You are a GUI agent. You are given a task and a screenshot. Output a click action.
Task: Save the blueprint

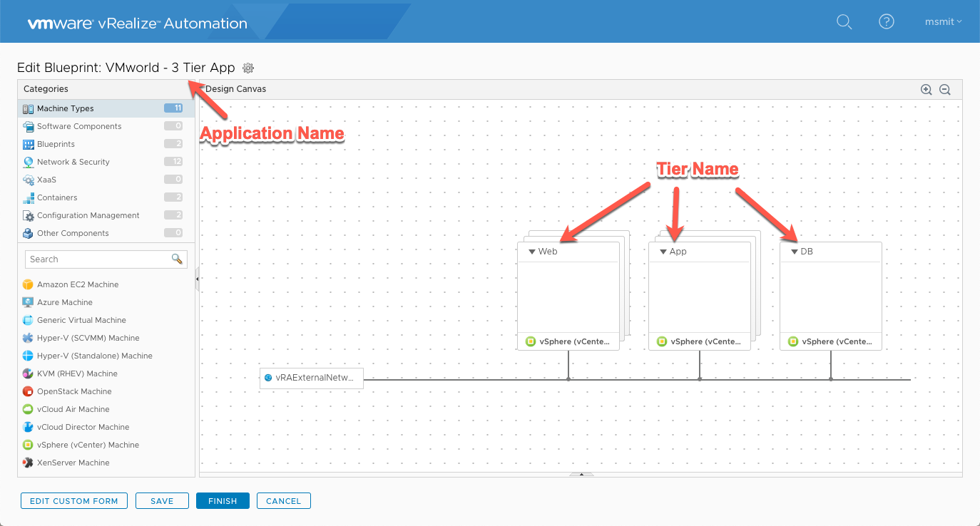coord(162,501)
